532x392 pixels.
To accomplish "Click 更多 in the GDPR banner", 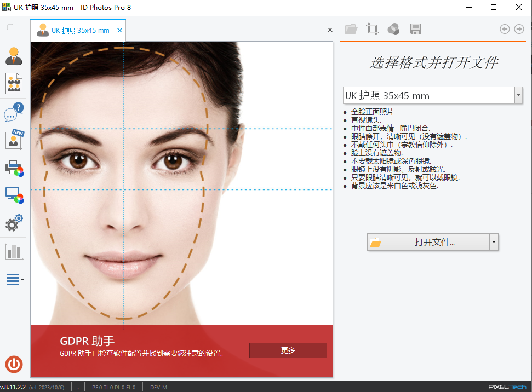I will pyautogui.click(x=288, y=350).
